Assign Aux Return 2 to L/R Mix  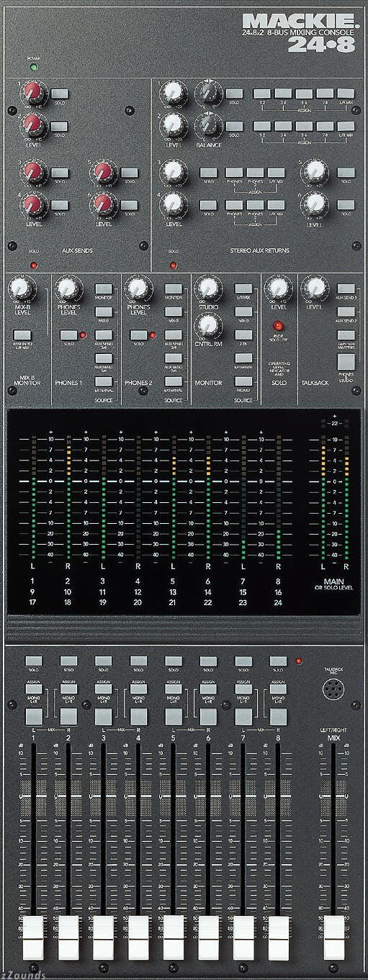pyautogui.click(x=346, y=126)
